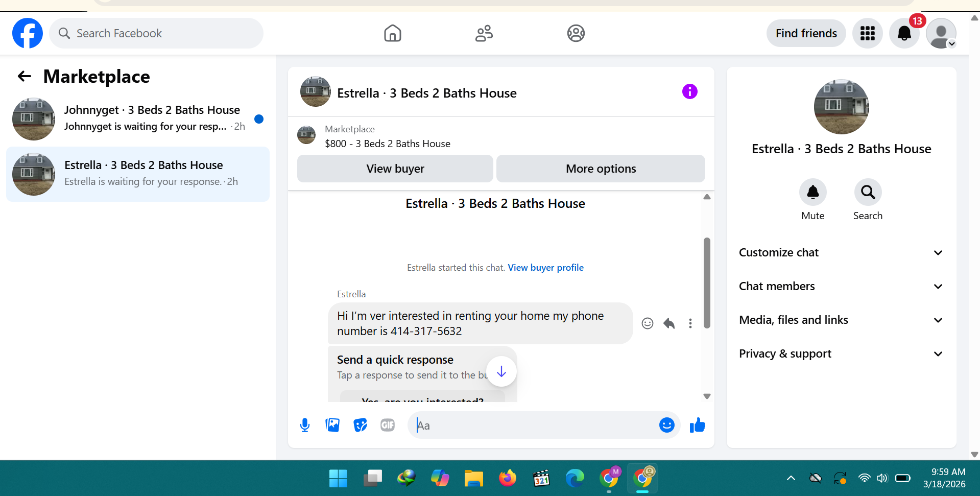Expand Customize chat section
The image size is (980, 496).
point(841,252)
